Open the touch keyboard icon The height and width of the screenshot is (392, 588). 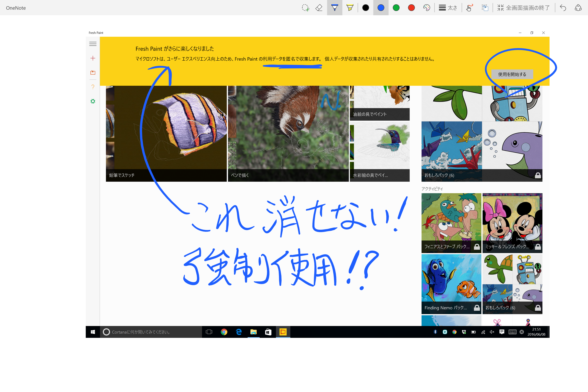point(512,332)
